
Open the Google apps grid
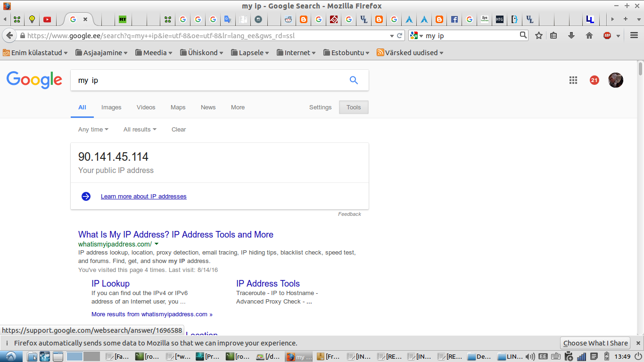(573, 80)
